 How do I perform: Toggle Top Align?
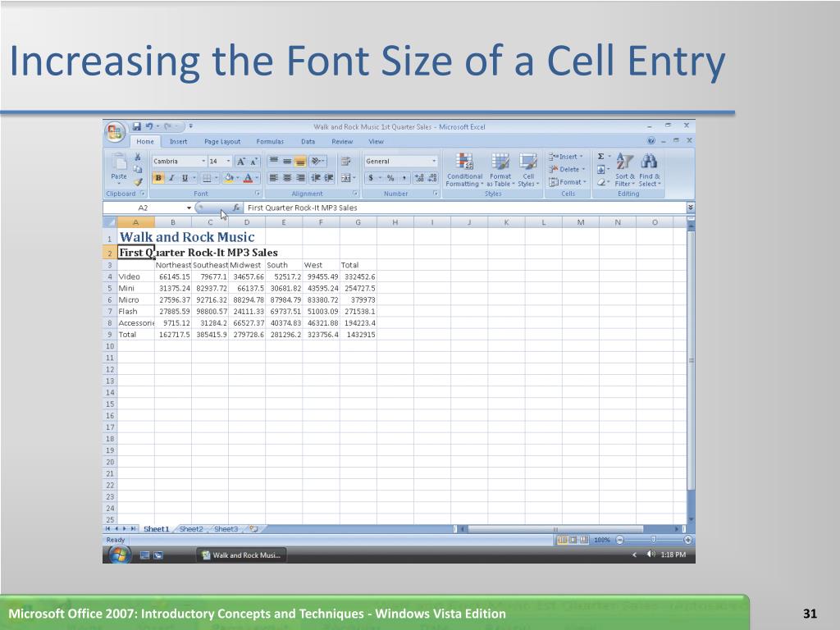273,162
